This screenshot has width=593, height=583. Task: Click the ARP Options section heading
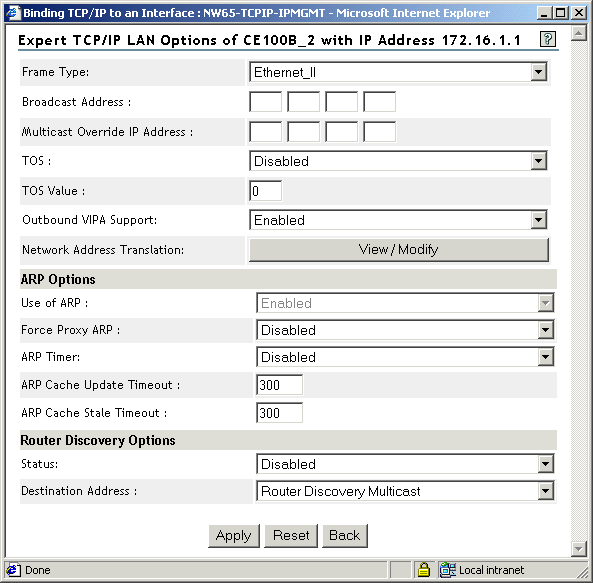58,279
